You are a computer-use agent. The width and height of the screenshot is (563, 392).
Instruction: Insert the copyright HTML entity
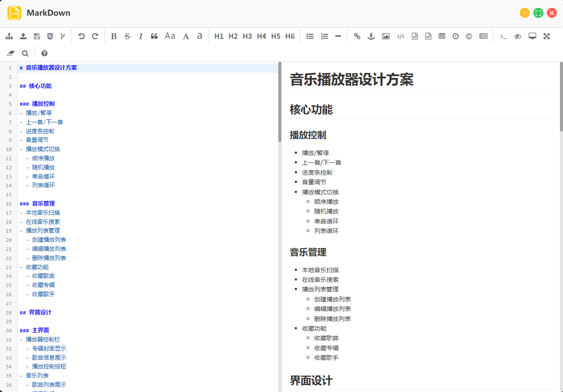click(x=469, y=37)
